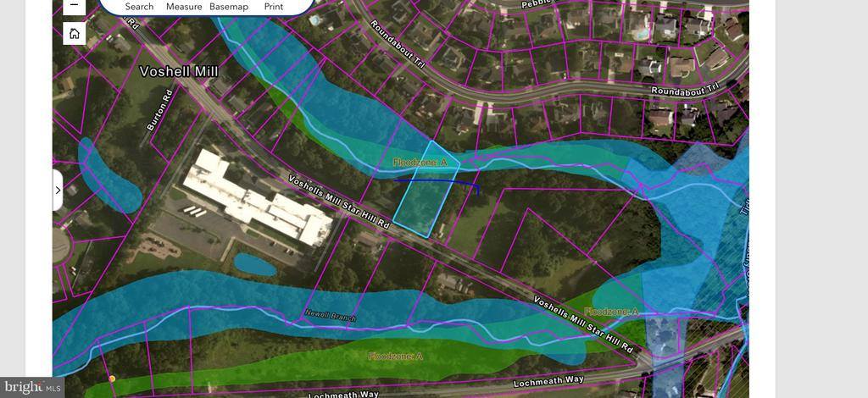868x398 pixels.
Task: Reset map with the home extent button
Action: (75, 33)
